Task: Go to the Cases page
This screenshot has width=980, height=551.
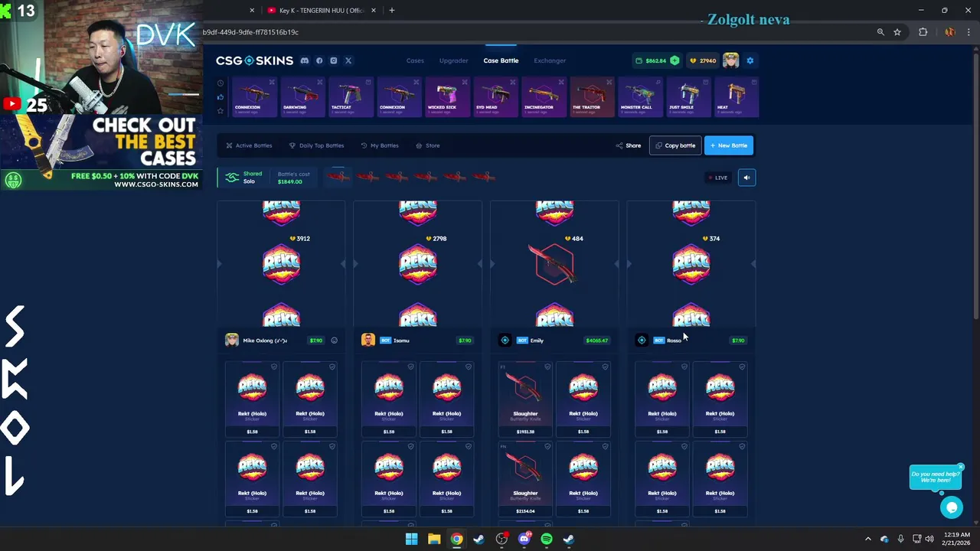Action: (415, 60)
